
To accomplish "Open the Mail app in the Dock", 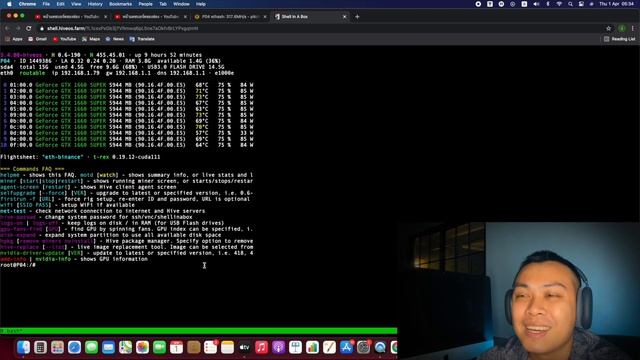I will pyautogui.click(x=108, y=347).
